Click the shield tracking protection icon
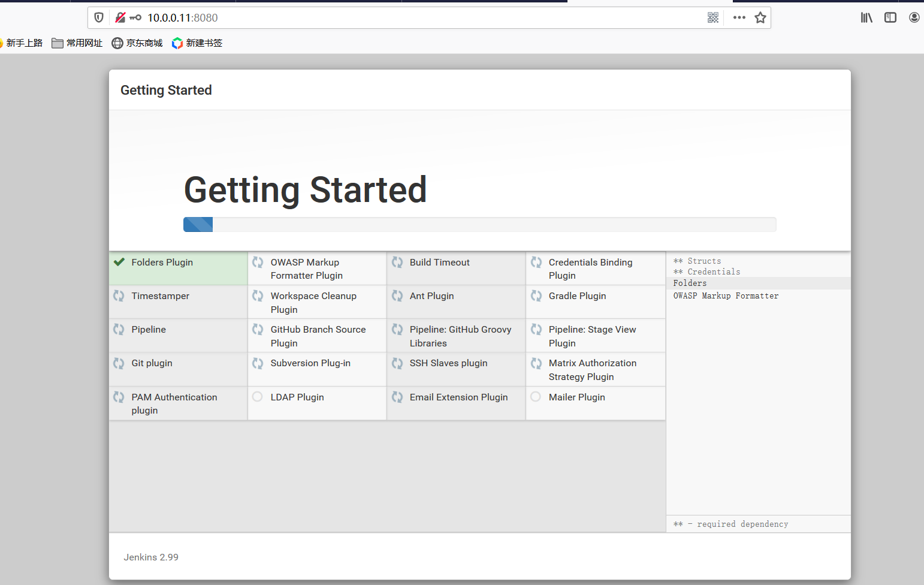 pos(99,17)
